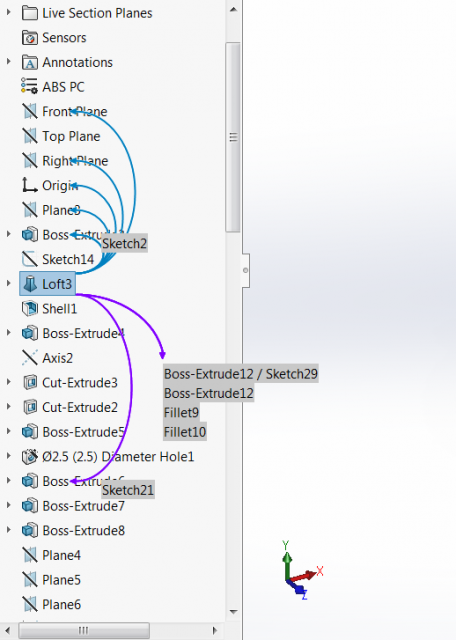Expand the Annotations node
This screenshot has height=640, width=456.
click(x=8, y=62)
